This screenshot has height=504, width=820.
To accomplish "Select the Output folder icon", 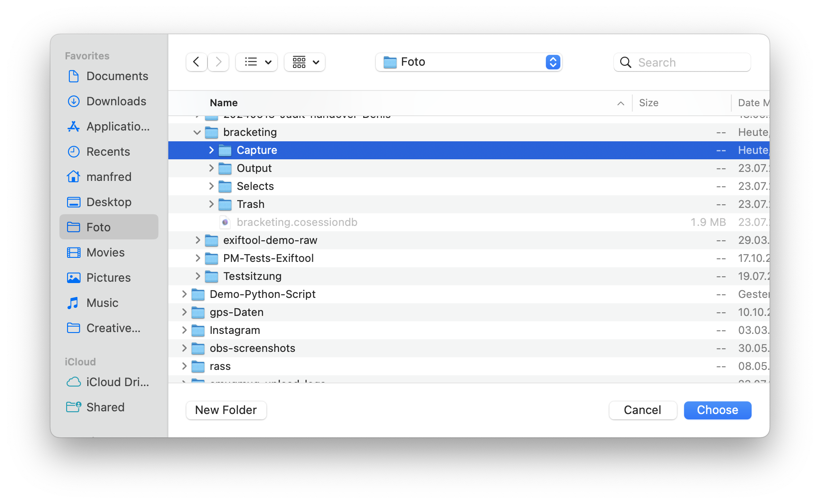I will pos(225,168).
